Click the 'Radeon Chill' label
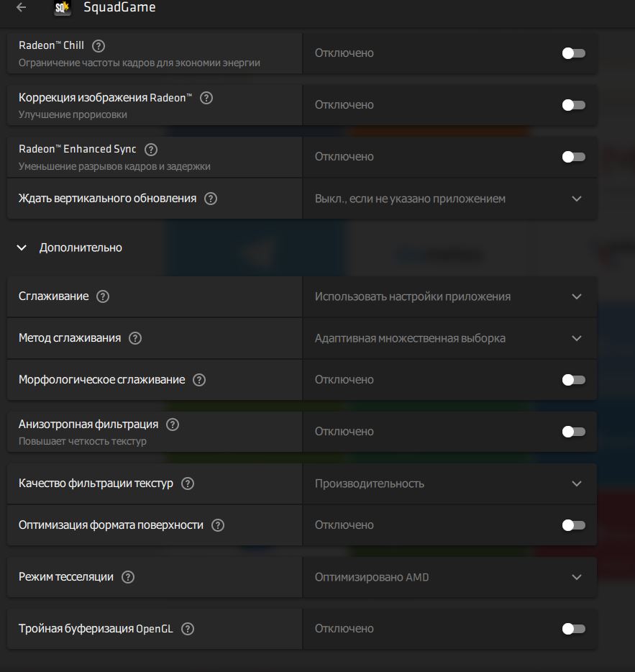Screen dimensions: 635x672 click(51, 45)
